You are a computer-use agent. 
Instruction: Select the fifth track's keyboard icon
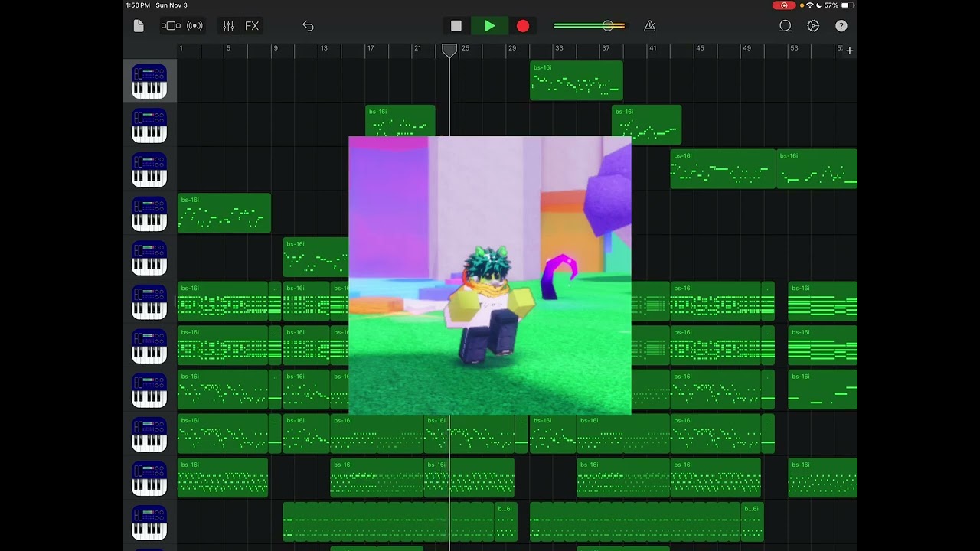149,258
